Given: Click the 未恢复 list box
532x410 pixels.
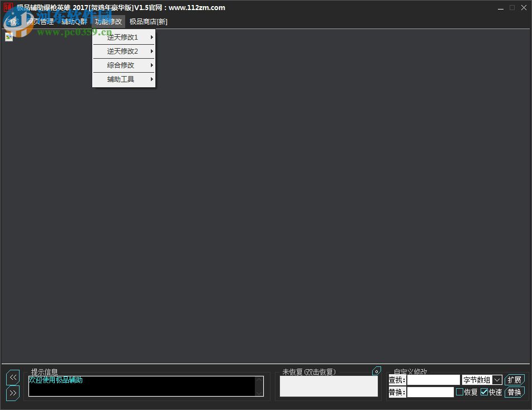Looking at the screenshot, I should point(329,386).
